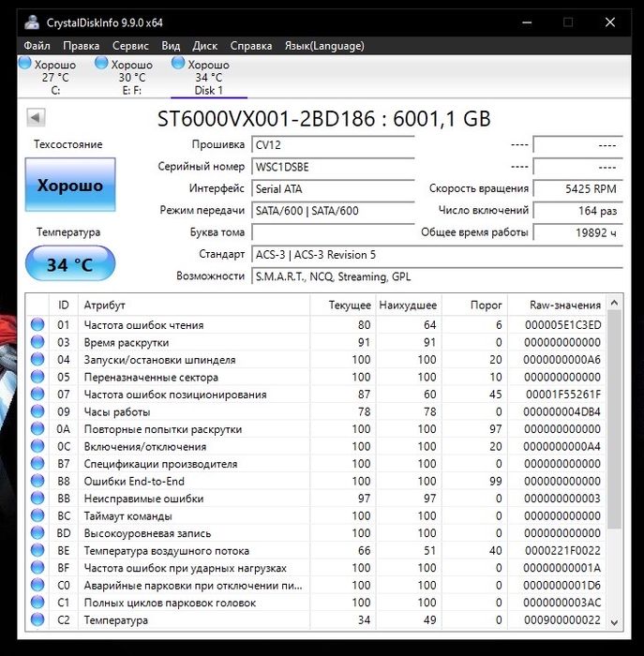Screen dimensions: 644x656
Task: Click the previous disk arrow button
Action: (x=36, y=117)
